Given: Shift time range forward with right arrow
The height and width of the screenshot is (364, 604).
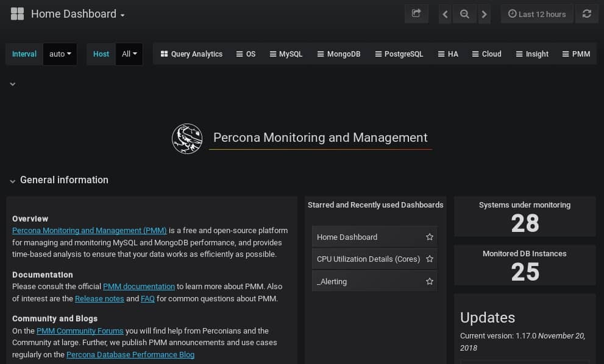Looking at the screenshot, I should (484, 14).
